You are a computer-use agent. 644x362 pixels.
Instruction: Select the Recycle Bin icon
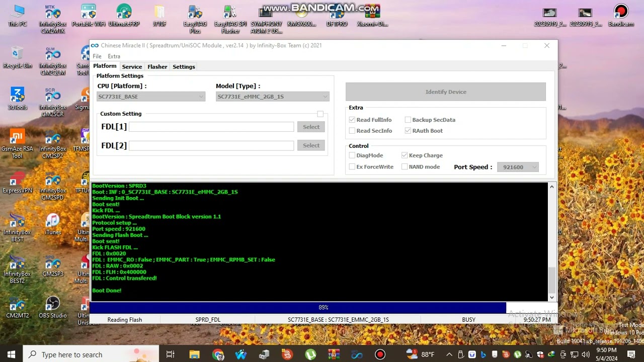click(x=17, y=57)
